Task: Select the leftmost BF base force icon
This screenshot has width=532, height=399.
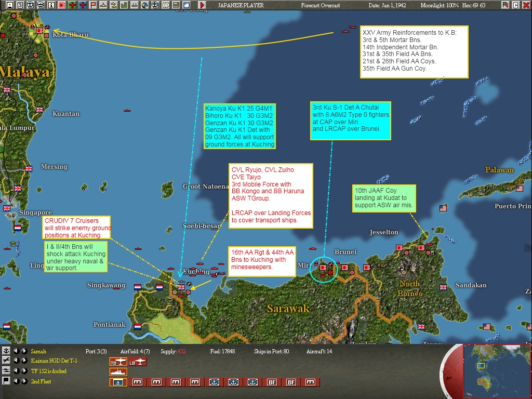Action: (272, 382)
